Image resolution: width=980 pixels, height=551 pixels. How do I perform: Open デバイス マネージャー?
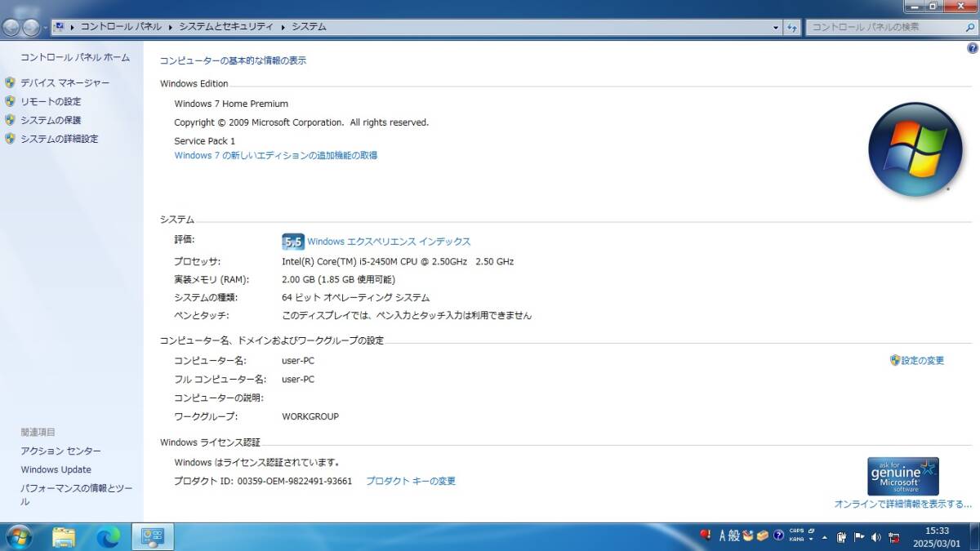coord(65,82)
